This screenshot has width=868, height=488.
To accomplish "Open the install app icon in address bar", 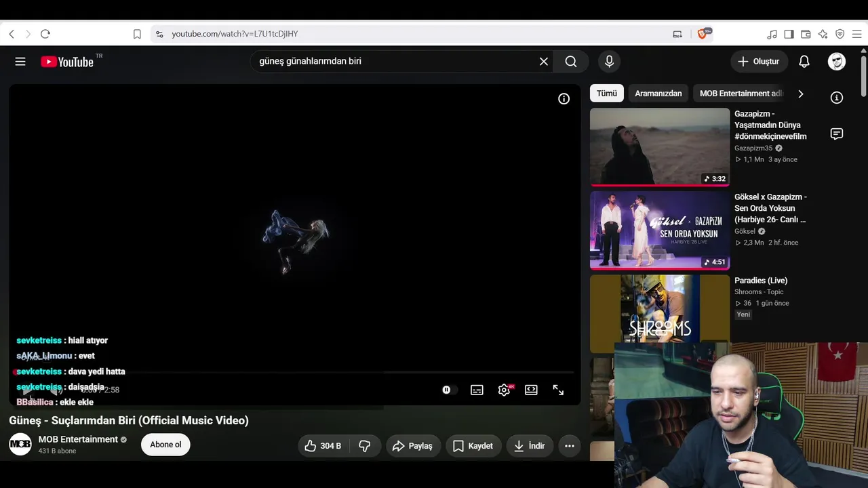I will pyautogui.click(x=677, y=34).
